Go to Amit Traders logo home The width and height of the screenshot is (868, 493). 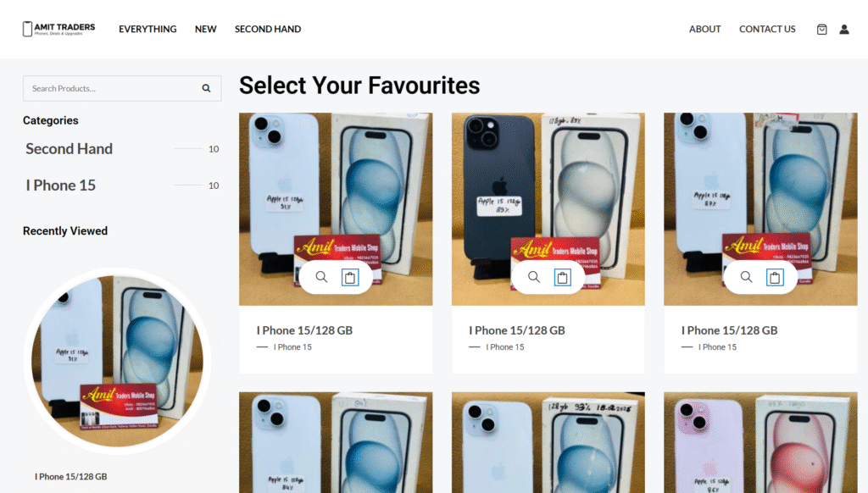[x=58, y=29]
